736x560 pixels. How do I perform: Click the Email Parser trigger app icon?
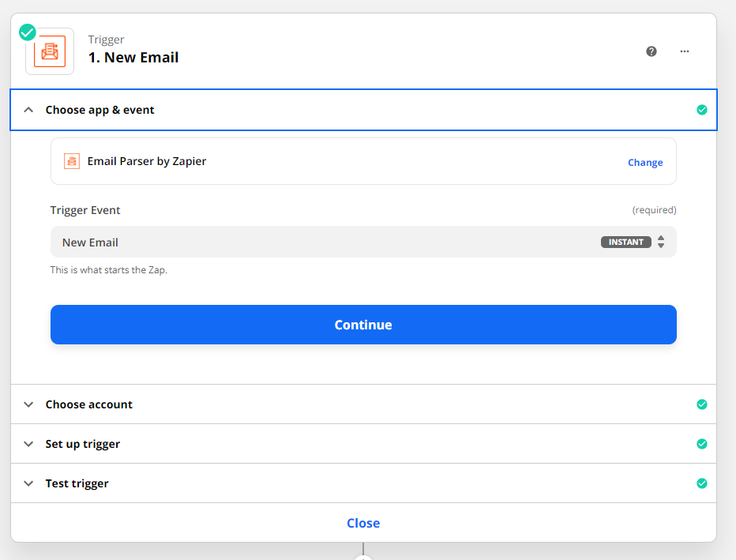[x=50, y=51]
